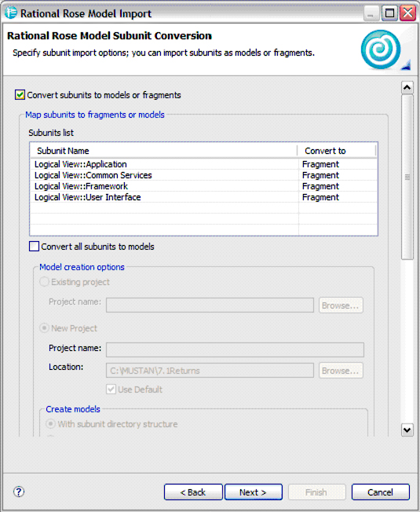Screen dimensions: 420x512
Task: Enable Convert all subunits to models
Action: tap(34, 247)
